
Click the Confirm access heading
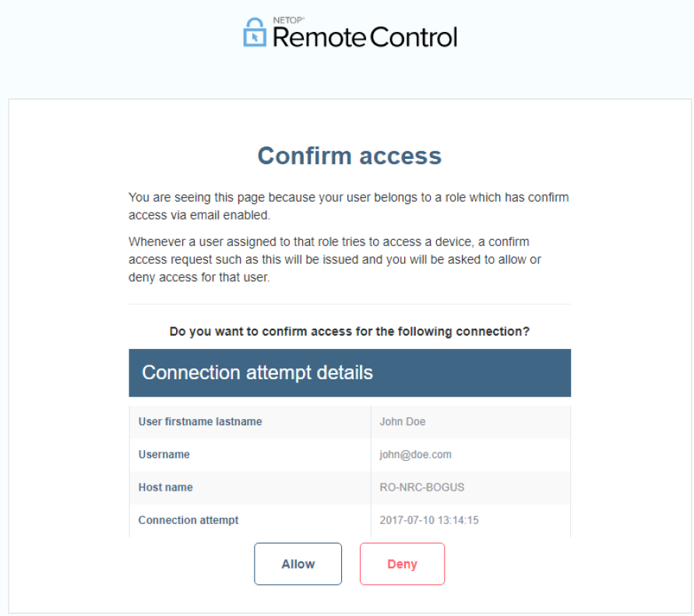pos(350,156)
